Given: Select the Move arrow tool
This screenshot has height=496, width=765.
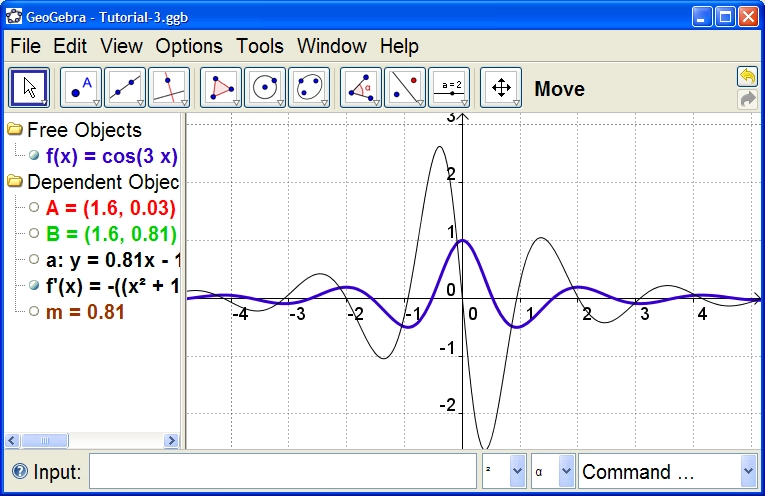Looking at the screenshot, I should (x=29, y=88).
